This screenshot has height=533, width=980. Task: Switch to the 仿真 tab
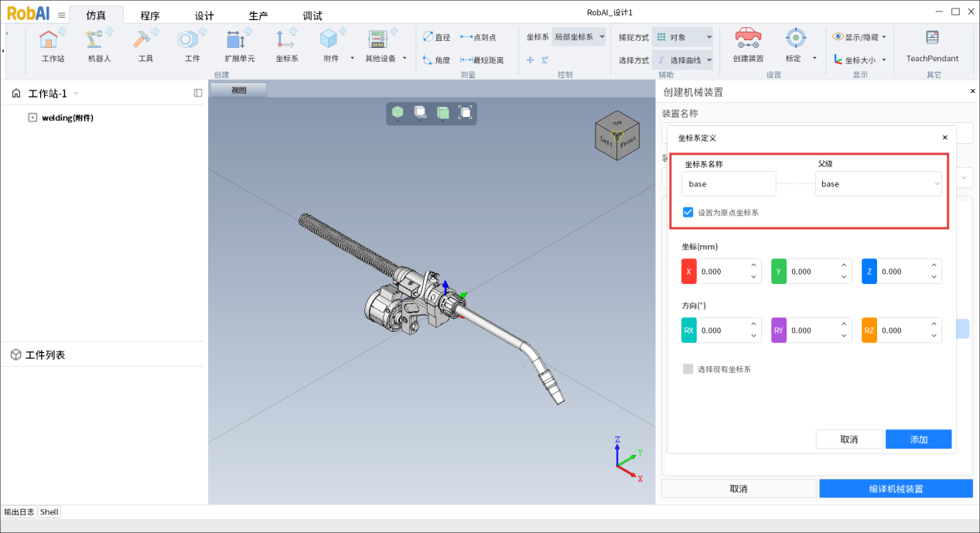tap(96, 15)
